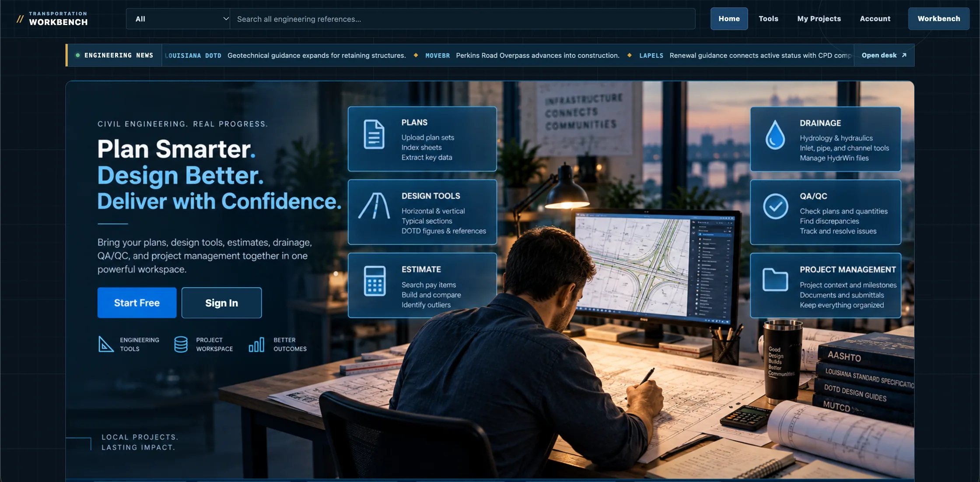This screenshot has width=980, height=482.
Task: Open the Plans document icon card
Action: [374, 134]
